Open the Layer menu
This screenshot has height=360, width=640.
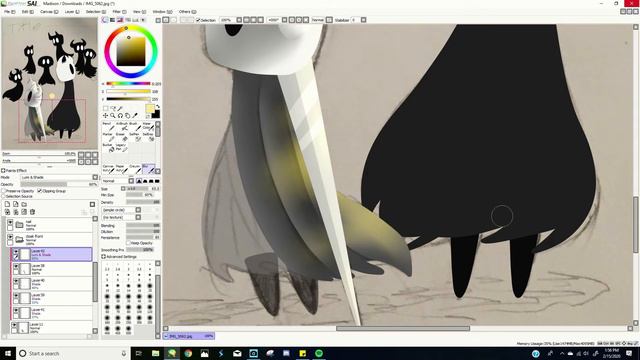[72, 12]
